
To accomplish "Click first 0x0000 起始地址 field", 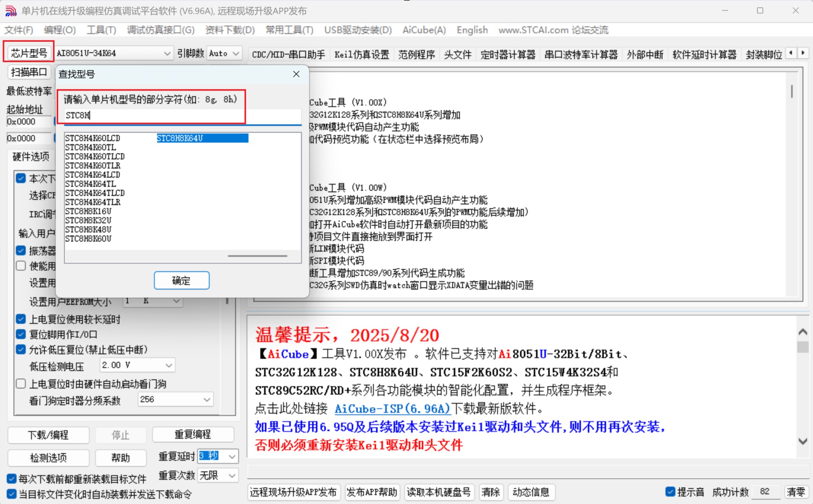I will (x=29, y=121).
